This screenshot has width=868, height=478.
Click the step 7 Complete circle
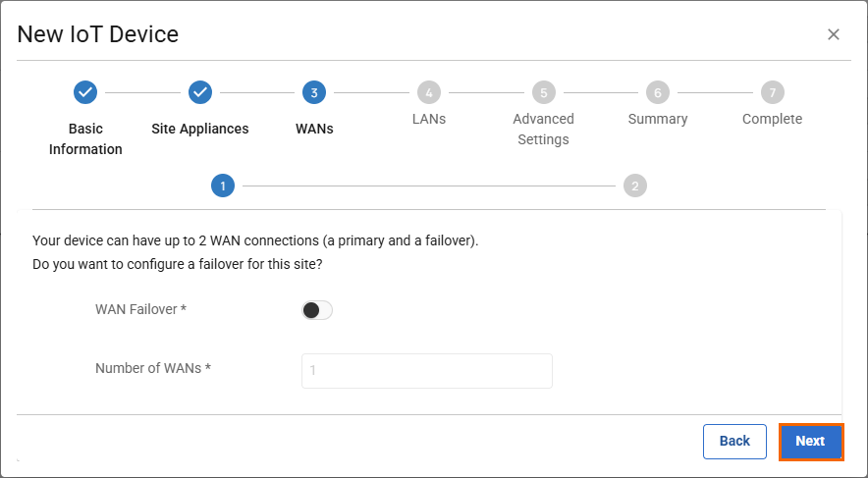(773, 92)
